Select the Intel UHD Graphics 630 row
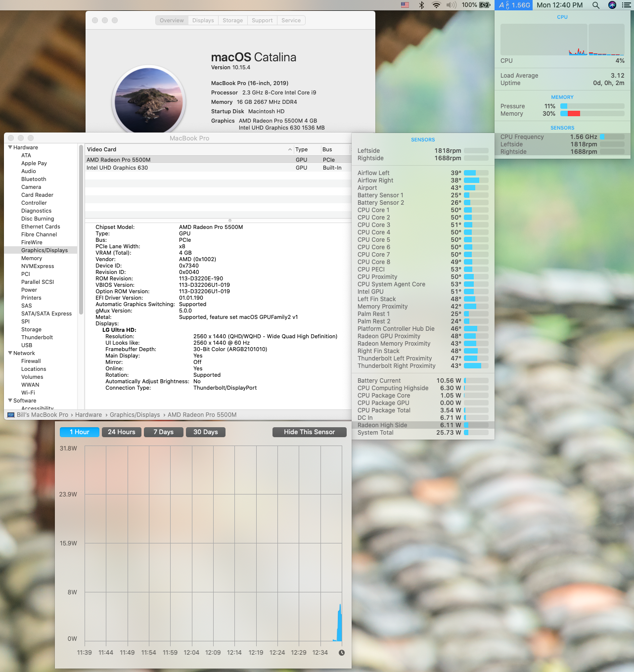Screen dimensions: 634x672 coord(218,168)
